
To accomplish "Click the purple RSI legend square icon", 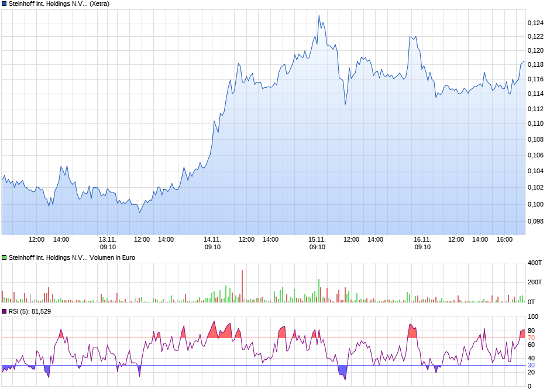I will click(5, 312).
